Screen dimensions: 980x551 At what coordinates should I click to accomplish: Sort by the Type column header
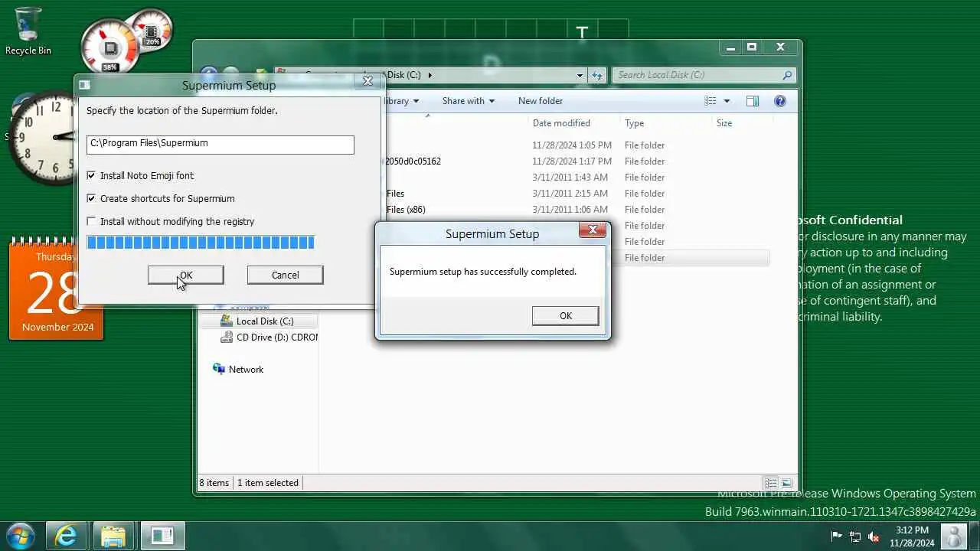click(634, 123)
